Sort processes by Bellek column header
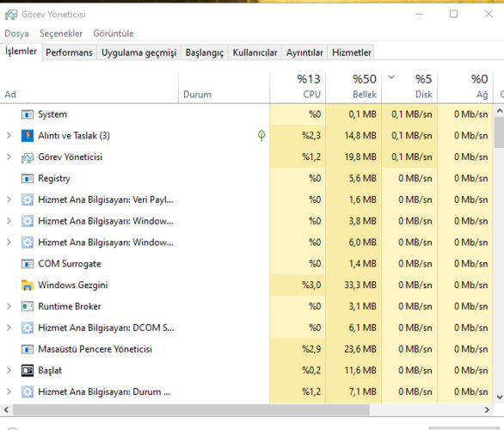 pyautogui.click(x=353, y=88)
